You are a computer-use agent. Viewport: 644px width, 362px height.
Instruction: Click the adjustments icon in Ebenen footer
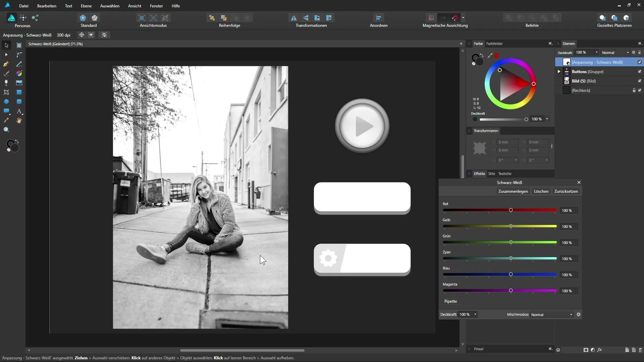(x=593, y=350)
